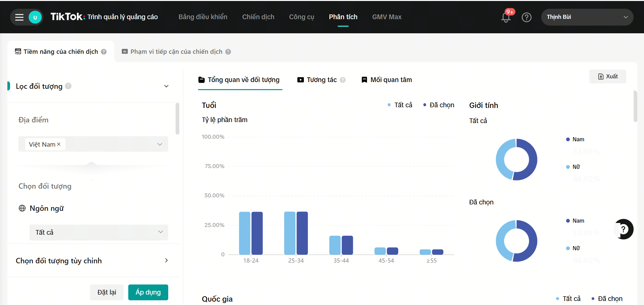Image resolution: width=644 pixels, height=305 pixels.
Task: Toggle Nam legend in Tất cả gender chart
Action: (x=575, y=140)
